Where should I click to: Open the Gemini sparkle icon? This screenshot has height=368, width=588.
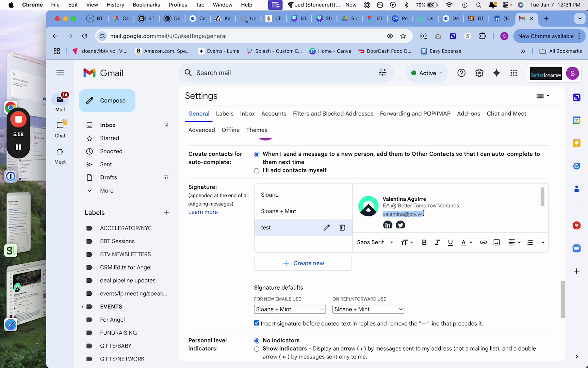[497, 73]
